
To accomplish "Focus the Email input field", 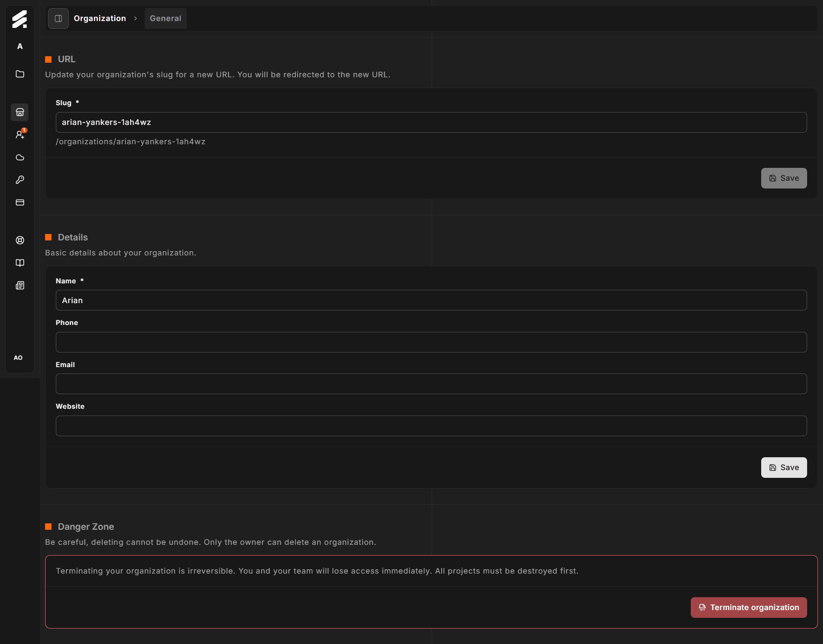I will coord(431,384).
